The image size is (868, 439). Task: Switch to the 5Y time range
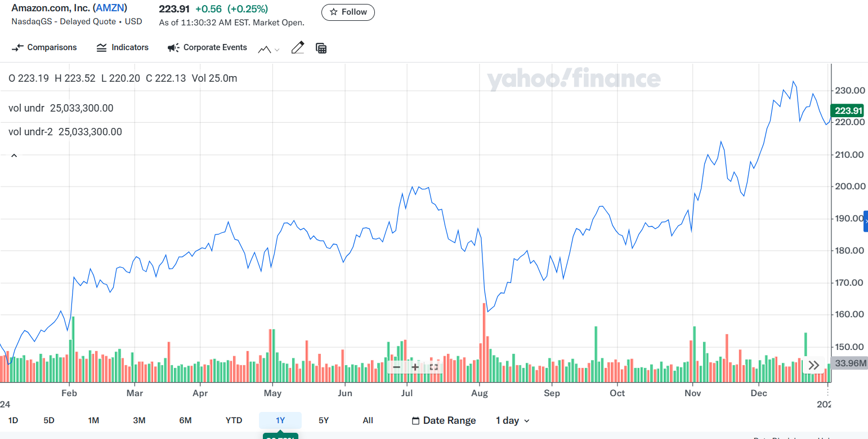324,420
